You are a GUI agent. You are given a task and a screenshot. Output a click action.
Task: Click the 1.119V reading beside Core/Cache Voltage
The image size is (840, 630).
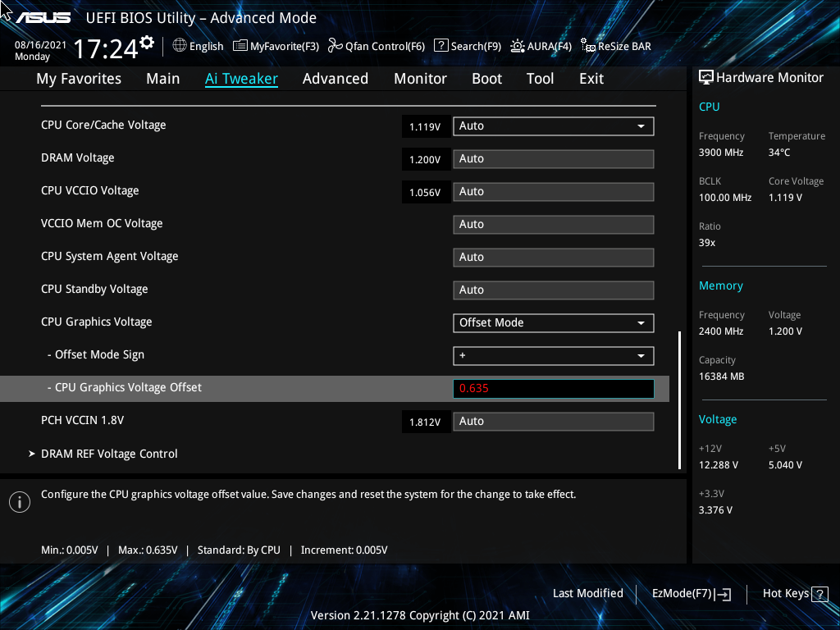[x=425, y=127]
